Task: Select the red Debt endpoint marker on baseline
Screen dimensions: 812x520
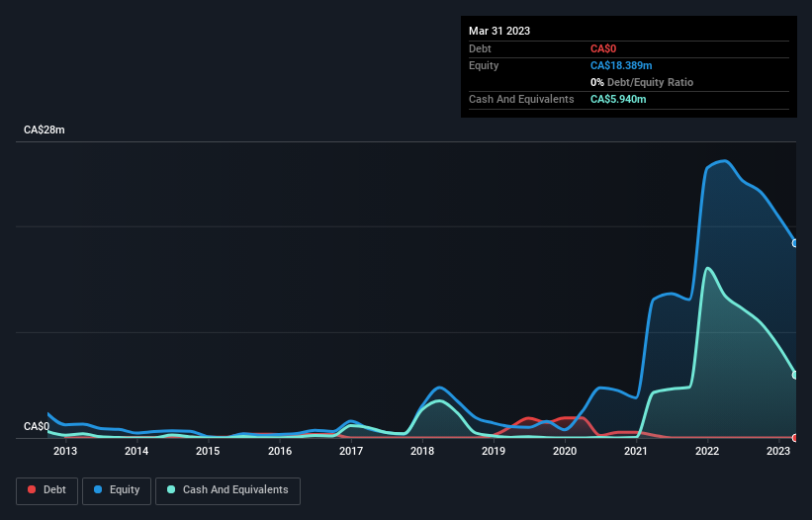Action: coord(795,438)
